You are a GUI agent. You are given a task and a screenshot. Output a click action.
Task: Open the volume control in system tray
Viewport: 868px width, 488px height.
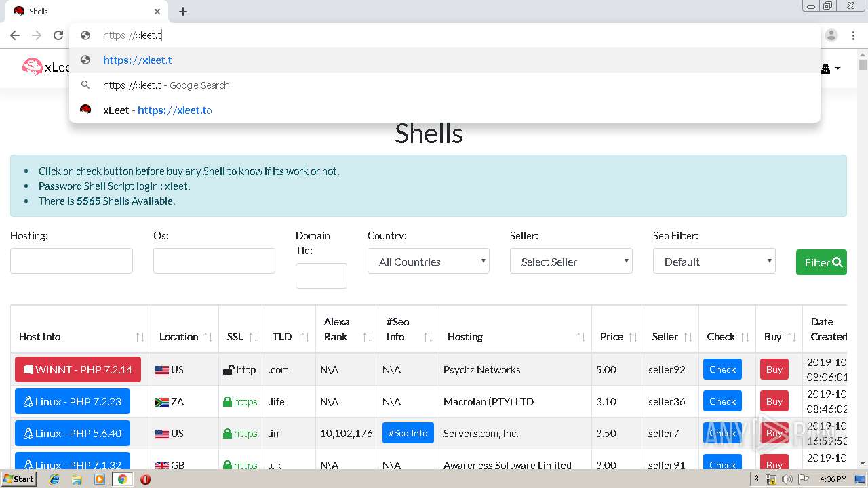coord(787,479)
